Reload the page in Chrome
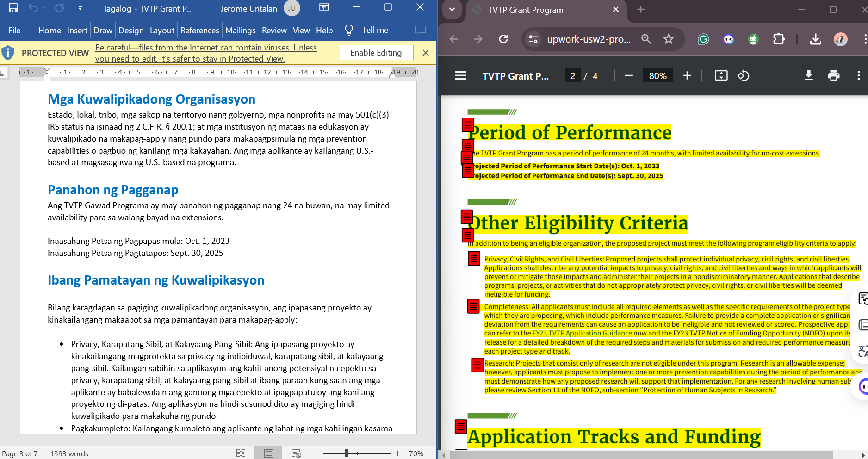868x459 pixels. click(x=503, y=39)
